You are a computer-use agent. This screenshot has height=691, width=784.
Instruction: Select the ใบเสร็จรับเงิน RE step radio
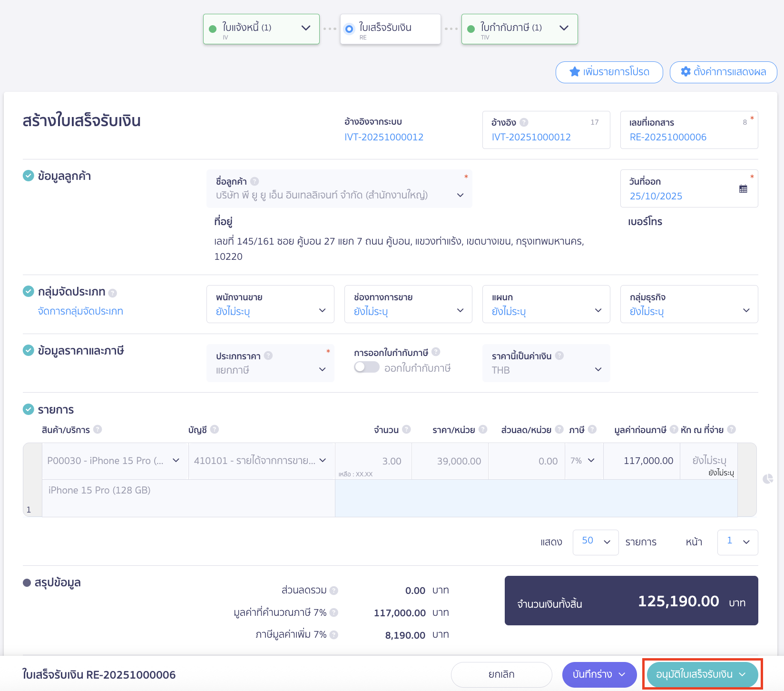(x=349, y=29)
